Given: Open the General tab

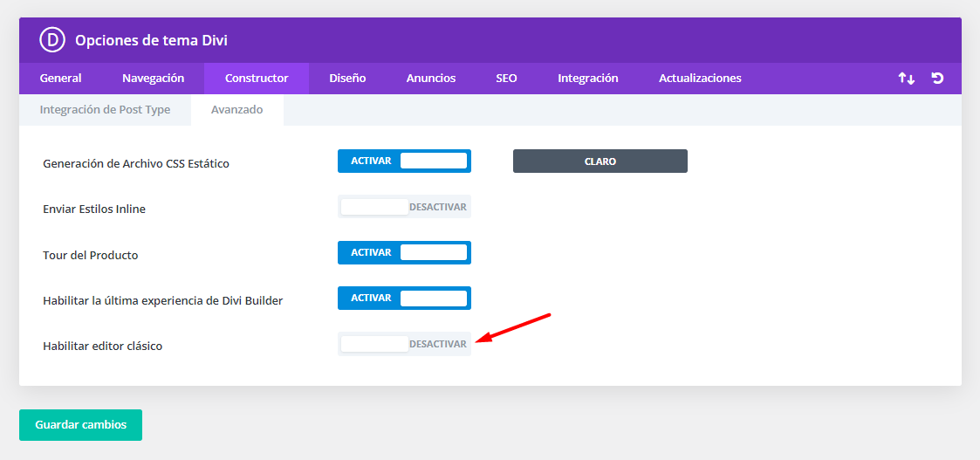Looking at the screenshot, I should (x=60, y=79).
